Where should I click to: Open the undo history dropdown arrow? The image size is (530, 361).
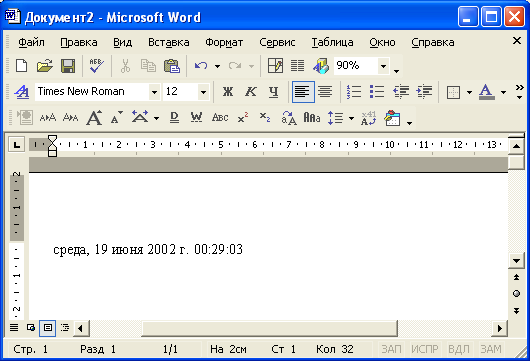pyautogui.click(x=217, y=66)
